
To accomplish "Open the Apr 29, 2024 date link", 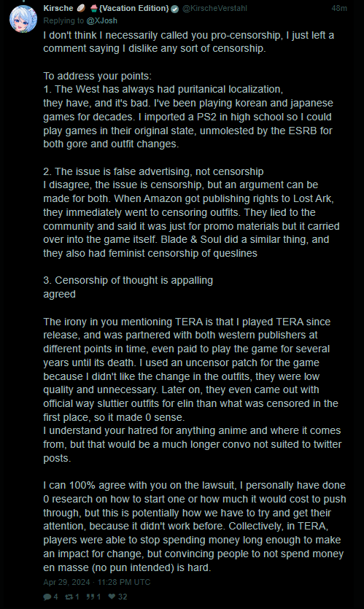I will pos(97,582).
